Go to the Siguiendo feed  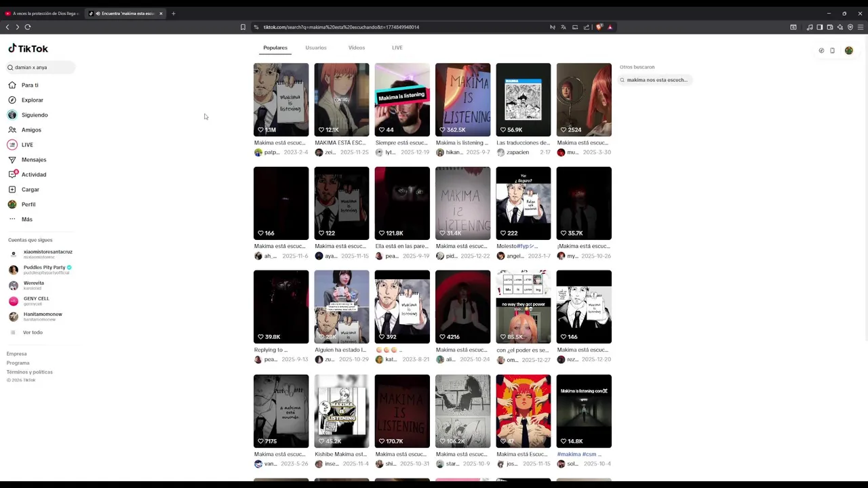pos(28,115)
